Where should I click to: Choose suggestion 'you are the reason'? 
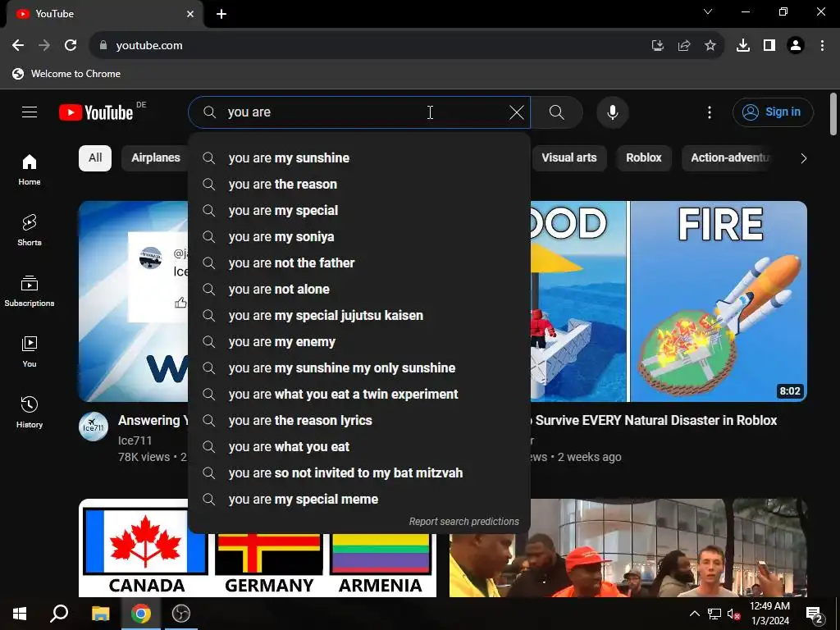click(x=359, y=185)
